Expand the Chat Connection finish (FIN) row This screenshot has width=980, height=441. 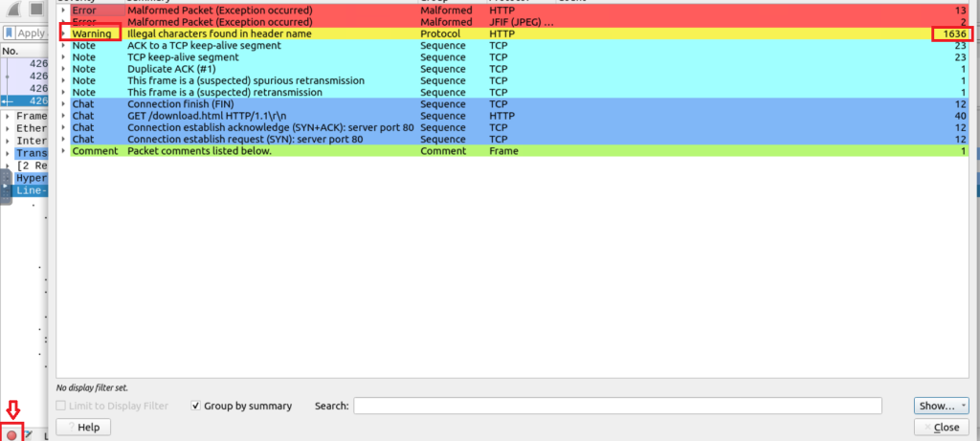click(x=64, y=103)
